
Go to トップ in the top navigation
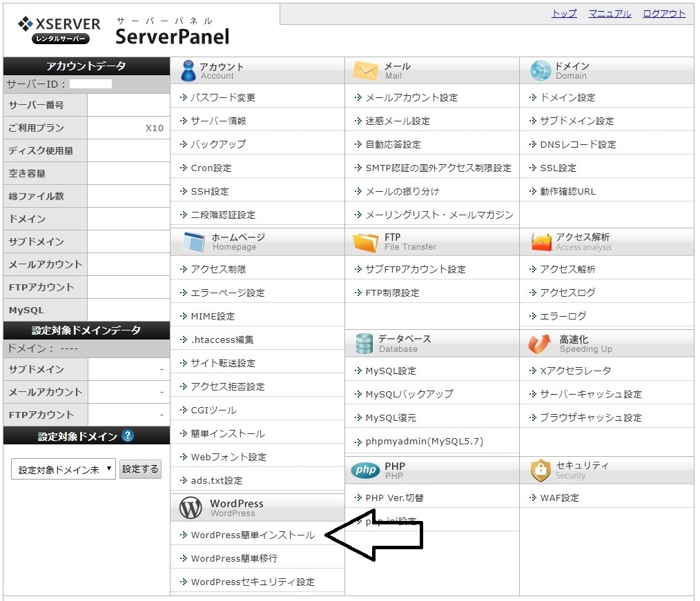564,13
